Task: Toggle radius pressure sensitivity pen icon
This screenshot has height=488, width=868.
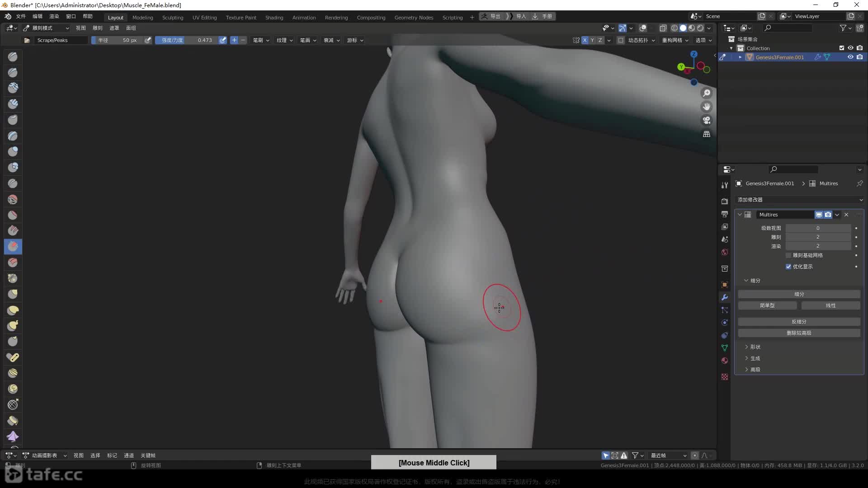Action: click(x=148, y=40)
